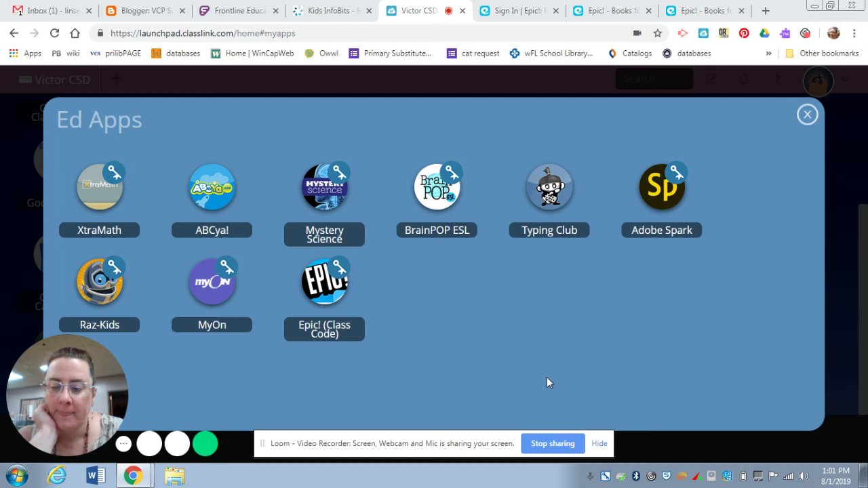Click the Loom options ellipsis button
This screenshot has width=868, height=488.
(x=123, y=444)
